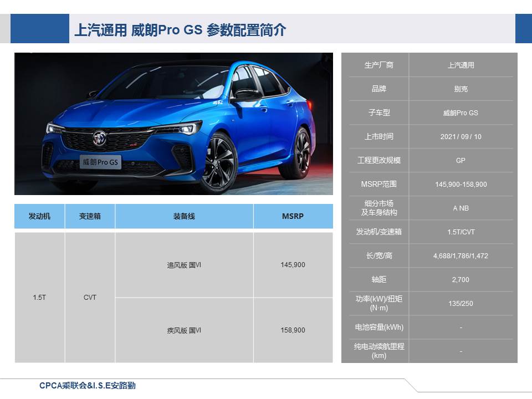Click the 功率(kW)/扭矩(N·m) label
The image size is (532, 399).
point(379,303)
